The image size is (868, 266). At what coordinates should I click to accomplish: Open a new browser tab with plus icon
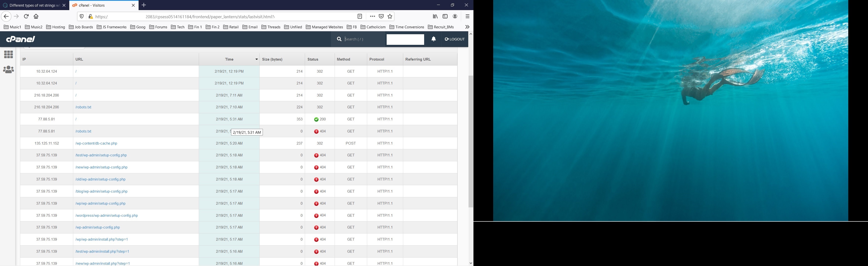pyautogui.click(x=144, y=5)
